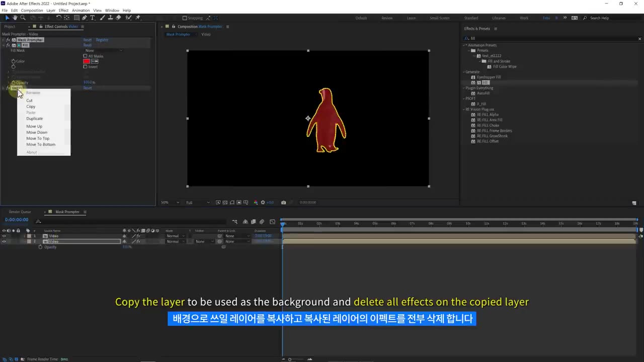Image resolution: width=644 pixels, height=362 pixels.
Task: Open the Effects & Presets panel menu icon
Action: point(496,29)
